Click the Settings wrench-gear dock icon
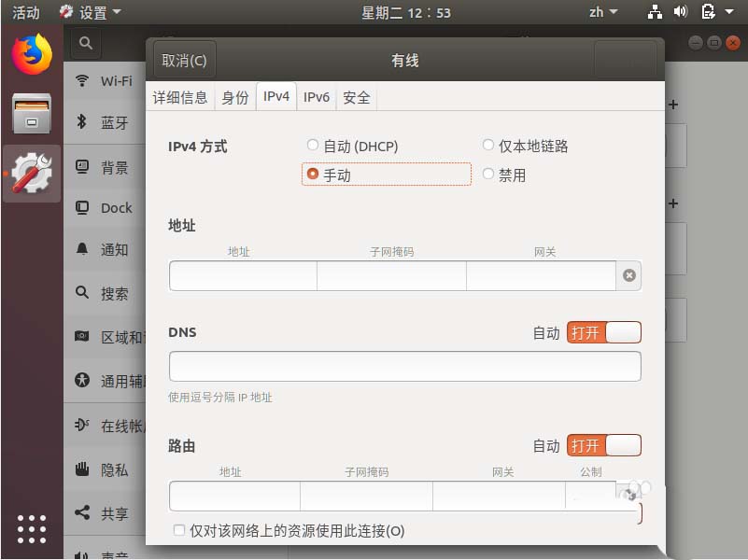Screen dimensions: 748x560 [x=32, y=173]
